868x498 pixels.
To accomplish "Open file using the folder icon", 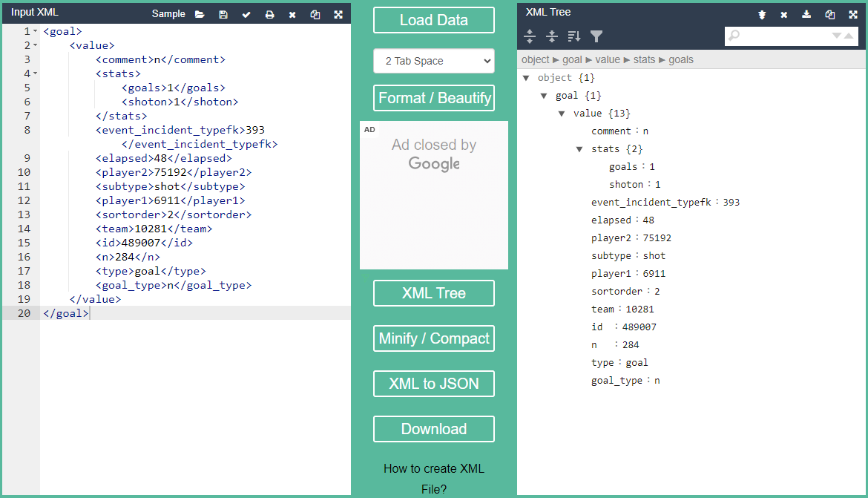I will [x=200, y=14].
